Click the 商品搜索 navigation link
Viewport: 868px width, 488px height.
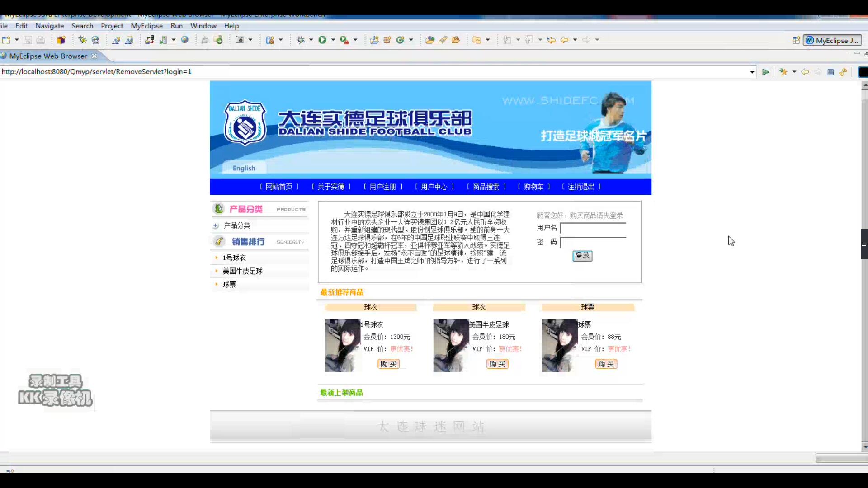(x=486, y=187)
